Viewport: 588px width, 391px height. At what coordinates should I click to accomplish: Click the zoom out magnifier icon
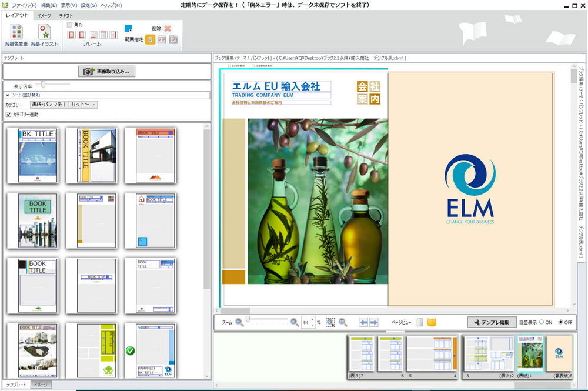(239, 322)
